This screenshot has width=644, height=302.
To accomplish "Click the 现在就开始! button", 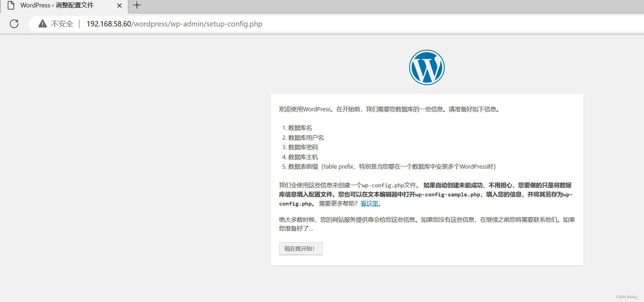I will click(301, 248).
